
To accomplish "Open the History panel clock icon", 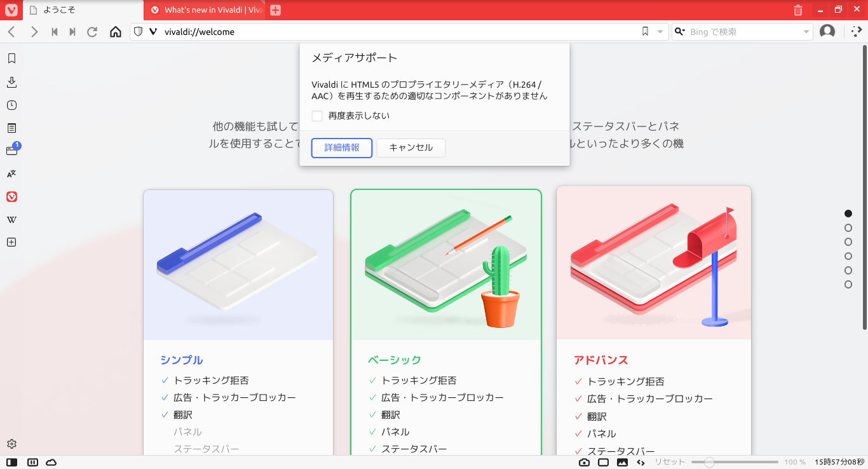I will 11,105.
